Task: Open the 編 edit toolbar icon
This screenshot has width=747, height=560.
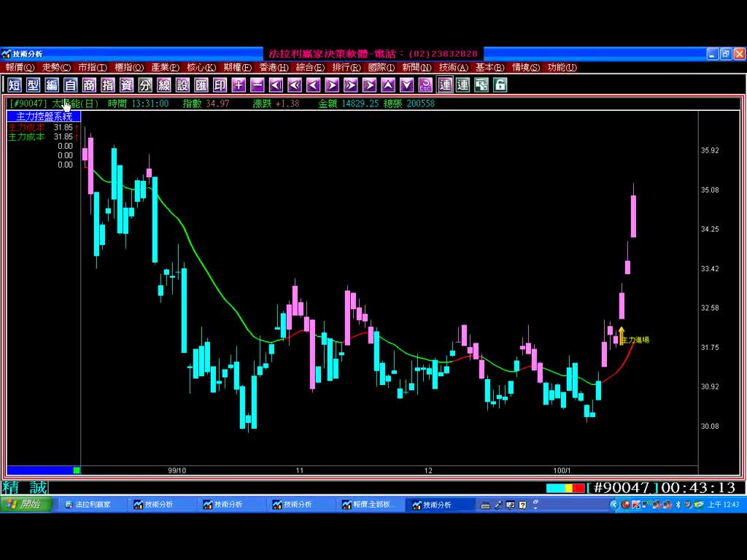Action: click(52, 85)
